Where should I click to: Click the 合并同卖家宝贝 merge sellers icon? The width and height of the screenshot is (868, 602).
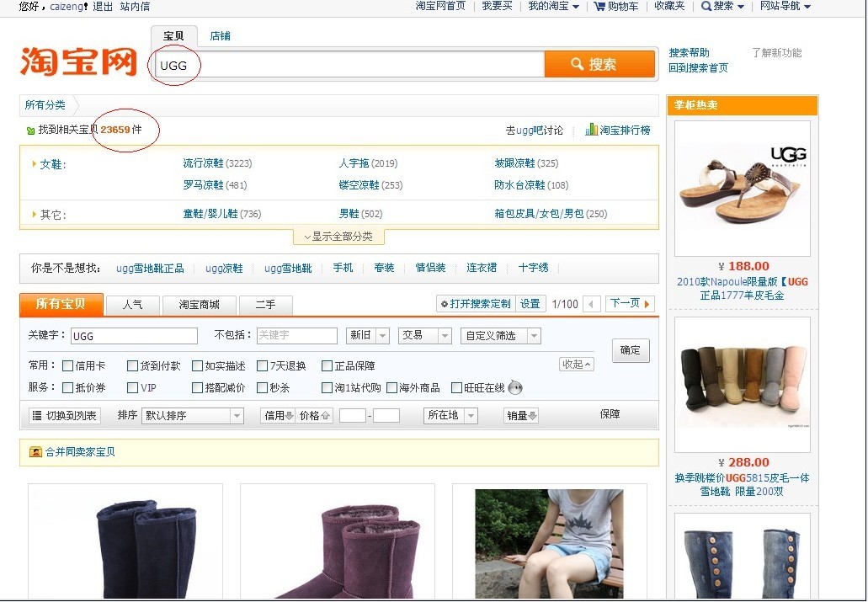[x=35, y=452]
